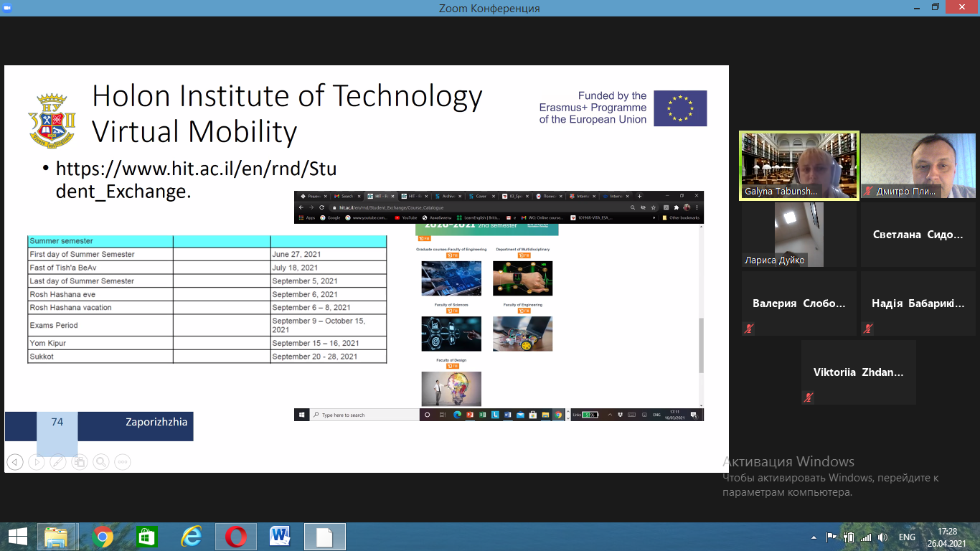980x551 pixels.
Task: Click the previous slide arrow button
Action: coord(14,462)
